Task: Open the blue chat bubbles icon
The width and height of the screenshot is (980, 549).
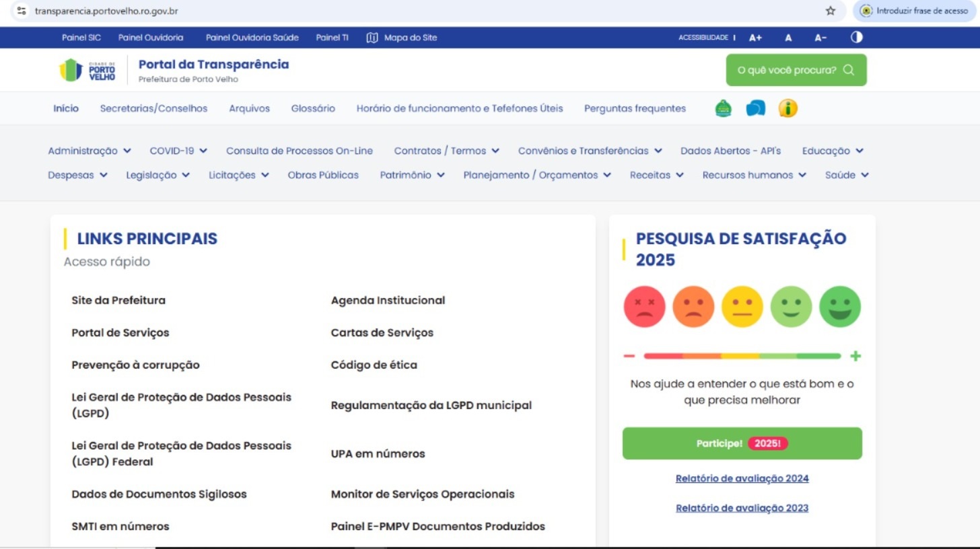Action: pyautogui.click(x=755, y=108)
